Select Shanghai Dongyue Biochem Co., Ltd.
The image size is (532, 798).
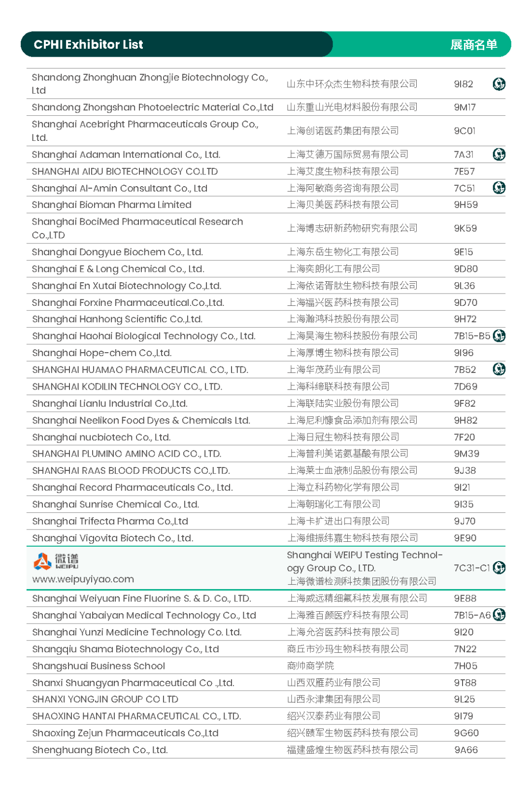tap(117, 252)
